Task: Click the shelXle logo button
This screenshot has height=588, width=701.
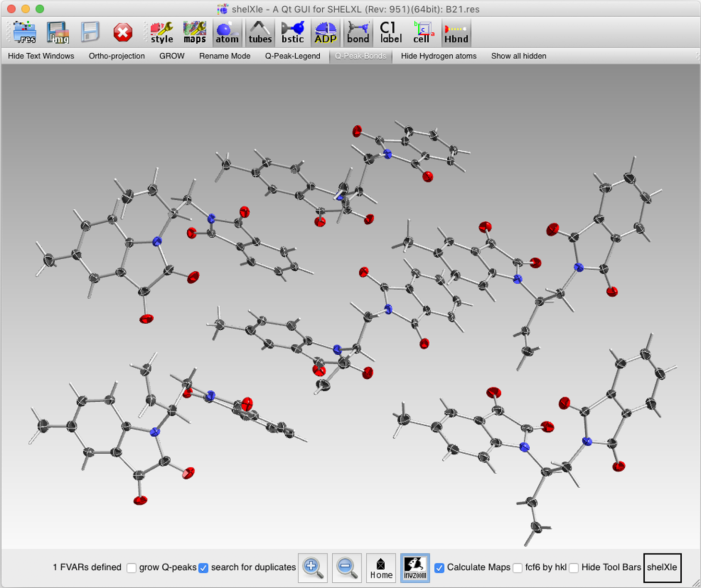Action: [662, 568]
